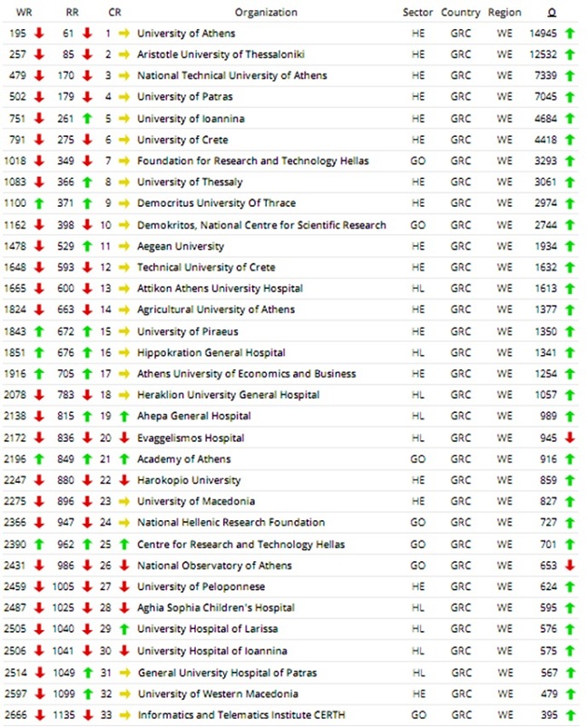Select National Technical University of Athens
Screen dimensions: 588x728
232,75
